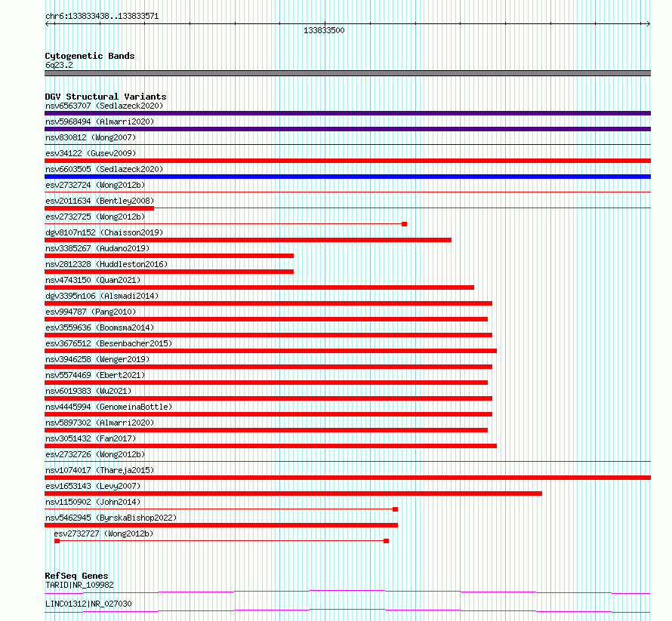Screen dimensions: 672x621
Task: Click the RefSeq Genes track heading
Action: click(x=76, y=576)
